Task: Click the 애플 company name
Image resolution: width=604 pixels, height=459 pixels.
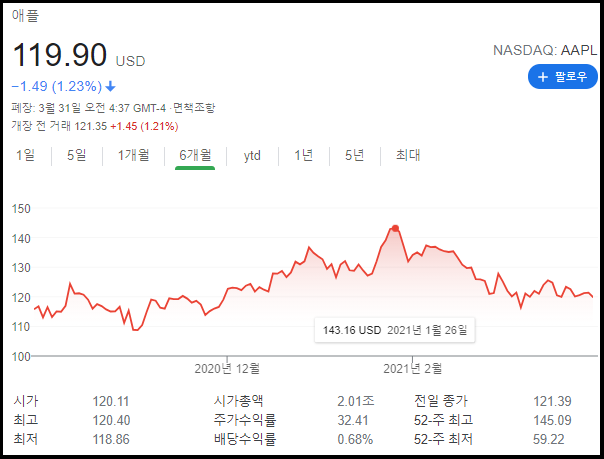Action: click(25, 15)
